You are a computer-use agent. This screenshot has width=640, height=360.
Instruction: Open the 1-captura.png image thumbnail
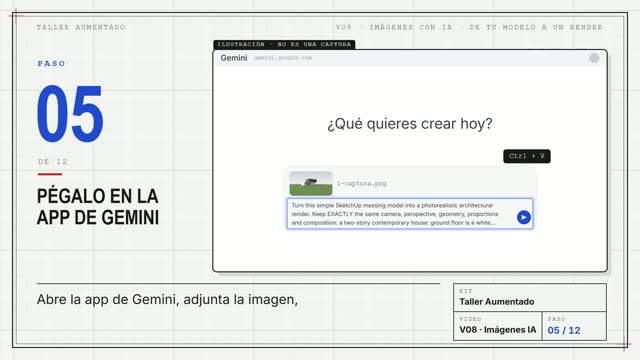(x=311, y=184)
